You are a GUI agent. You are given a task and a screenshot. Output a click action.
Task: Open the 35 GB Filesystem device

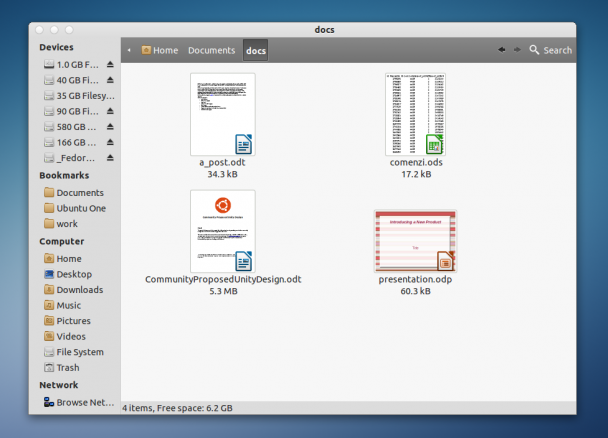tap(79, 96)
